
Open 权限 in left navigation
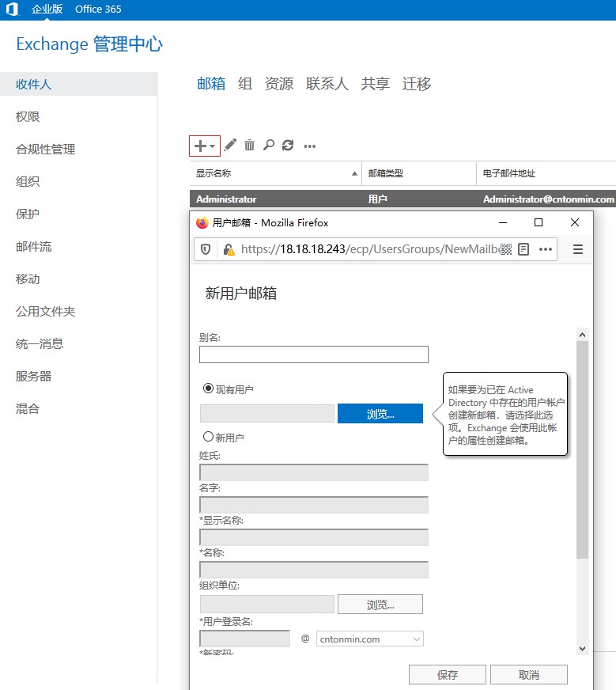coord(27,116)
